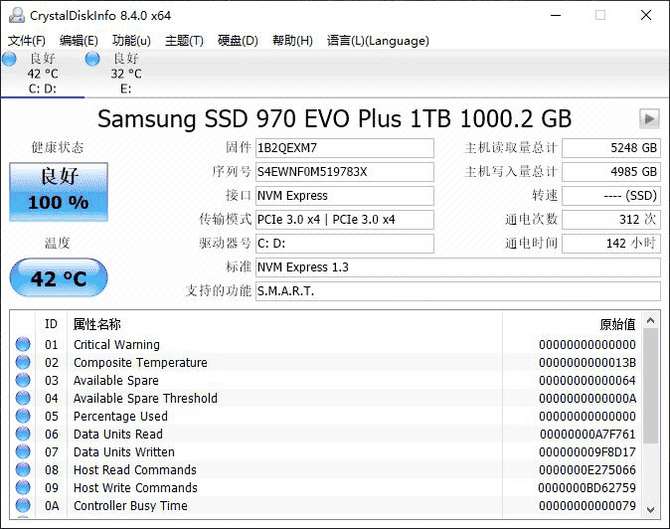Click the blue status orb for disk E:
The height and width of the screenshot is (529, 670).
[92, 59]
